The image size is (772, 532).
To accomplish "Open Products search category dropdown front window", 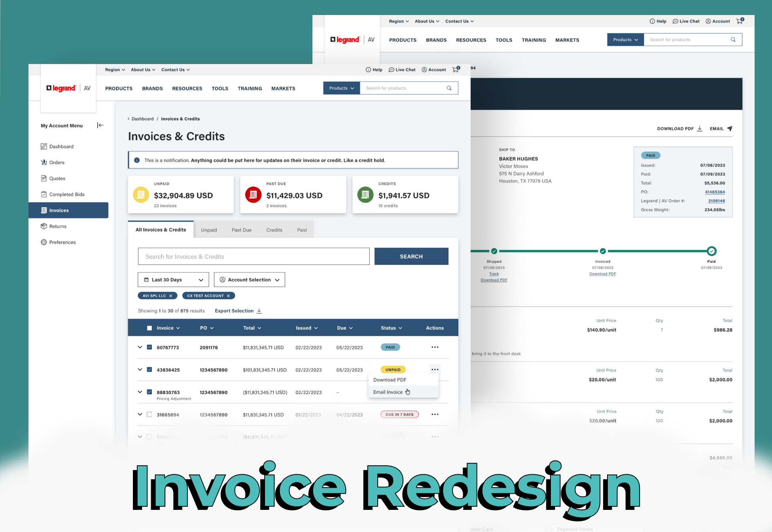I will pyautogui.click(x=342, y=88).
